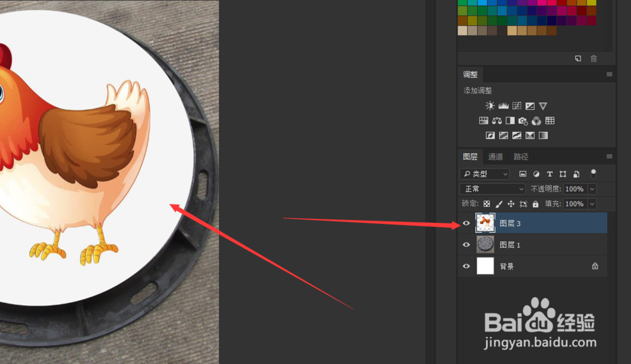Select the 图层 3 layer name

point(510,223)
